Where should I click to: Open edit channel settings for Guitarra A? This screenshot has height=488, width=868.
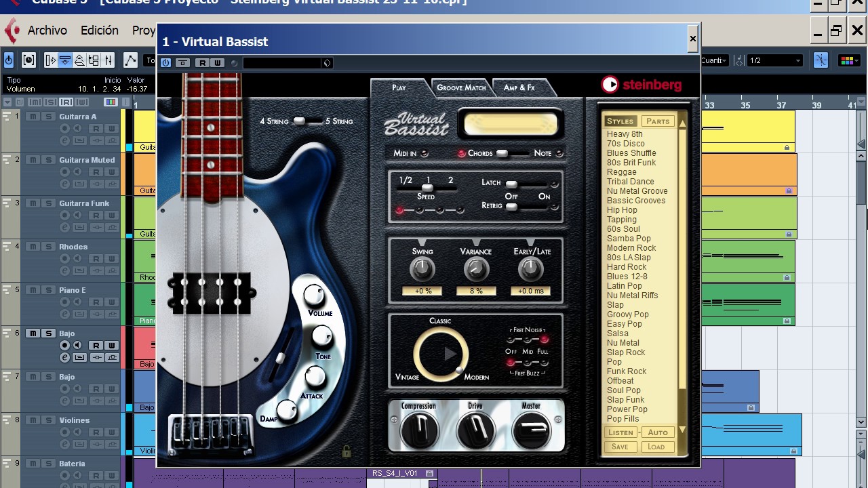pos(65,140)
